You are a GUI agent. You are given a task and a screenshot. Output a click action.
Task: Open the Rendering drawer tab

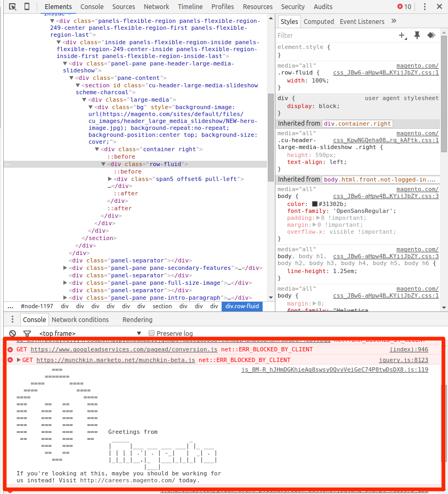(137, 319)
